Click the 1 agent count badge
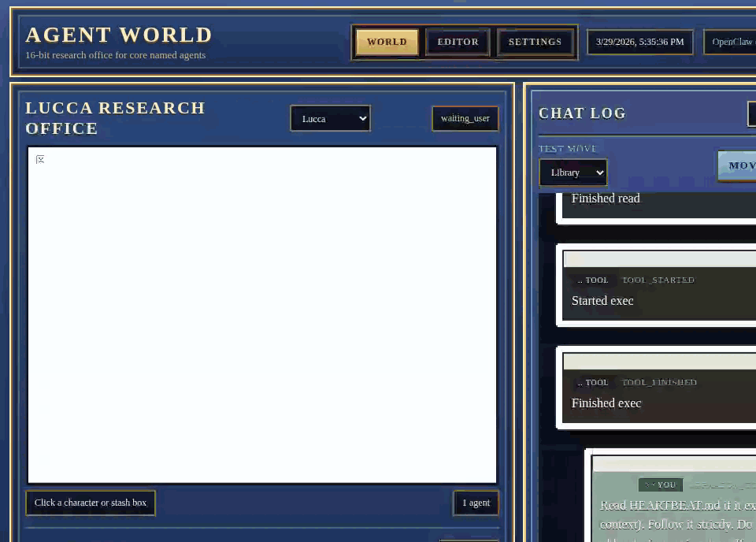756x542 pixels. click(476, 503)
